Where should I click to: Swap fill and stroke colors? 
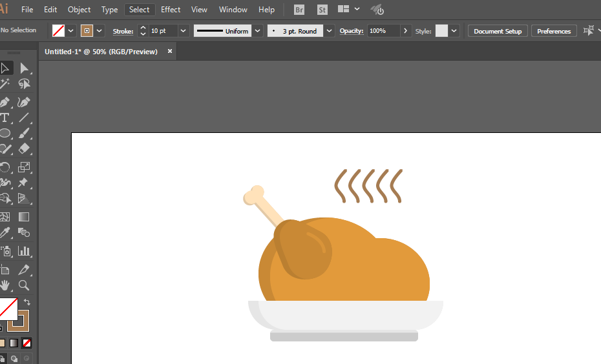click(x=27, y=301)
